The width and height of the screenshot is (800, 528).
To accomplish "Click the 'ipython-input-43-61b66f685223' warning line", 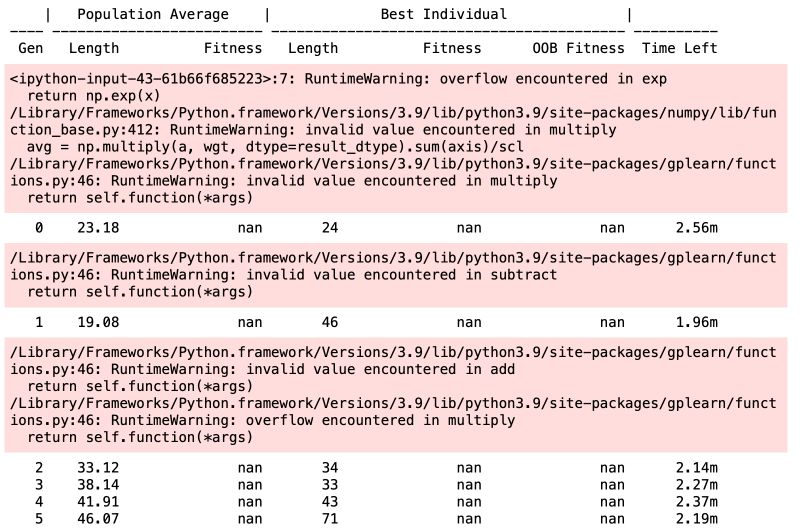I will [x=338, y=79].
